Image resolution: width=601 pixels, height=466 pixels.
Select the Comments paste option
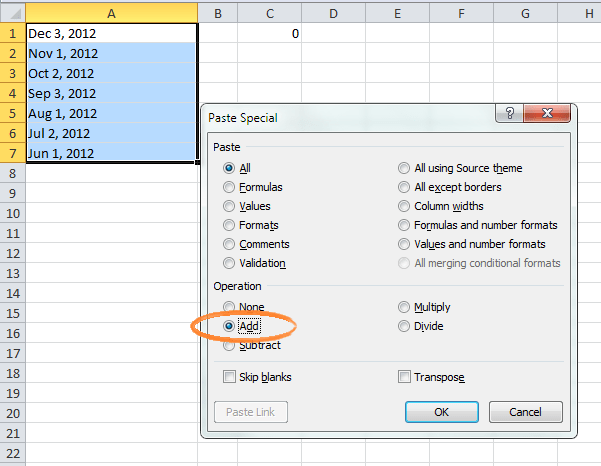click(230, 244)
